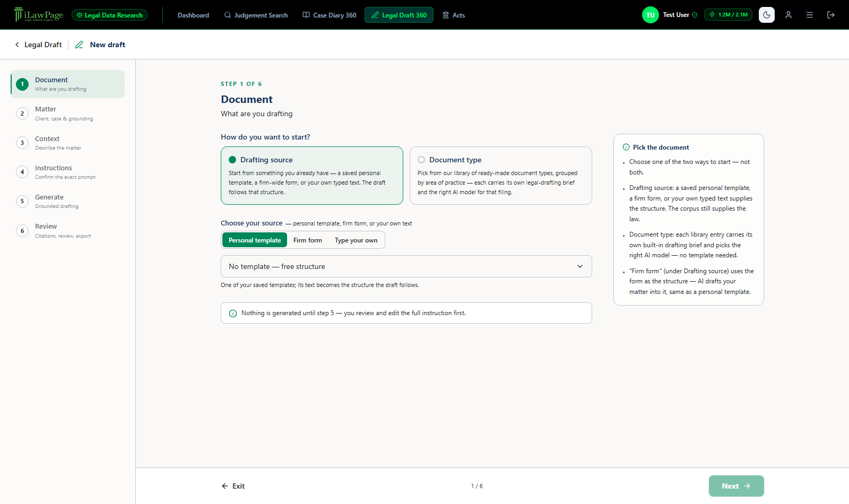Open the hamburger menu icon
The height and width of the screenshot is (504, 849).
810,15
